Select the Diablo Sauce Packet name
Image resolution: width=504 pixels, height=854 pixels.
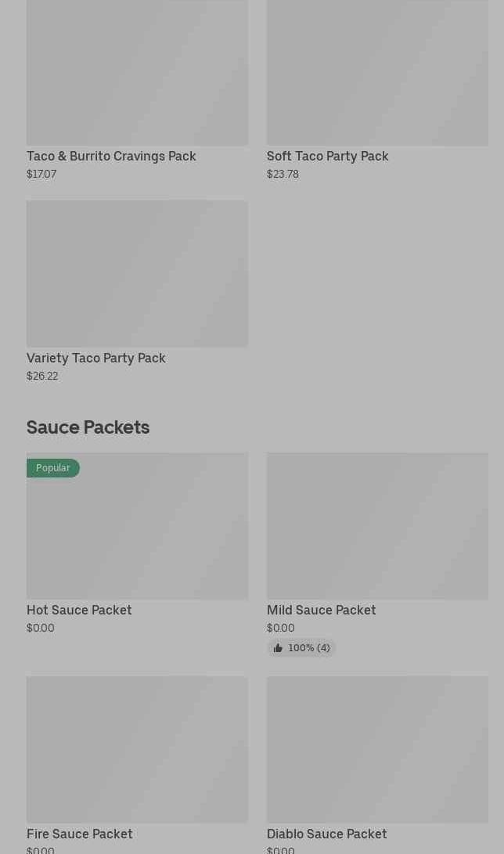point(326,834)
